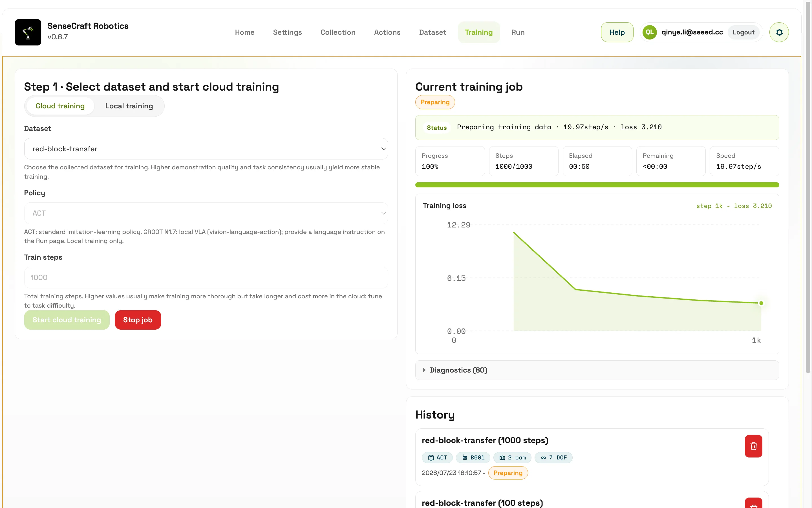Image resolution: width=812 pixels, height=508 pixels.
Task: Click the Progress 100% stat card
Action: (x=450, y=161)
